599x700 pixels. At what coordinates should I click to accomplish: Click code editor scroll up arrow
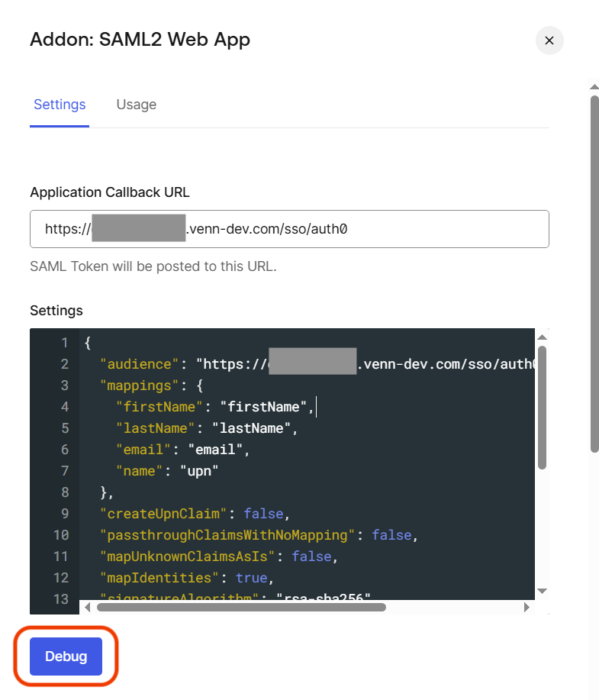(x=542, y=337)
